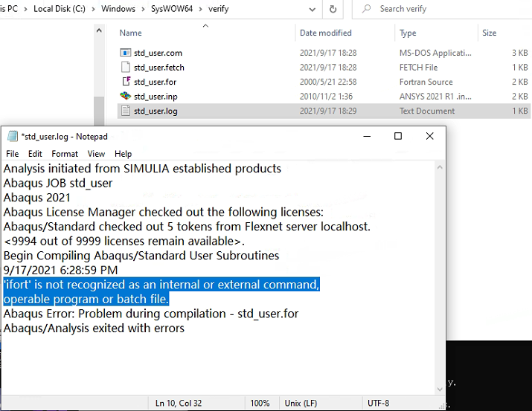The image size is (532, 411).
Task: Click the std_user.com file icon
Action: click(125, 53)
